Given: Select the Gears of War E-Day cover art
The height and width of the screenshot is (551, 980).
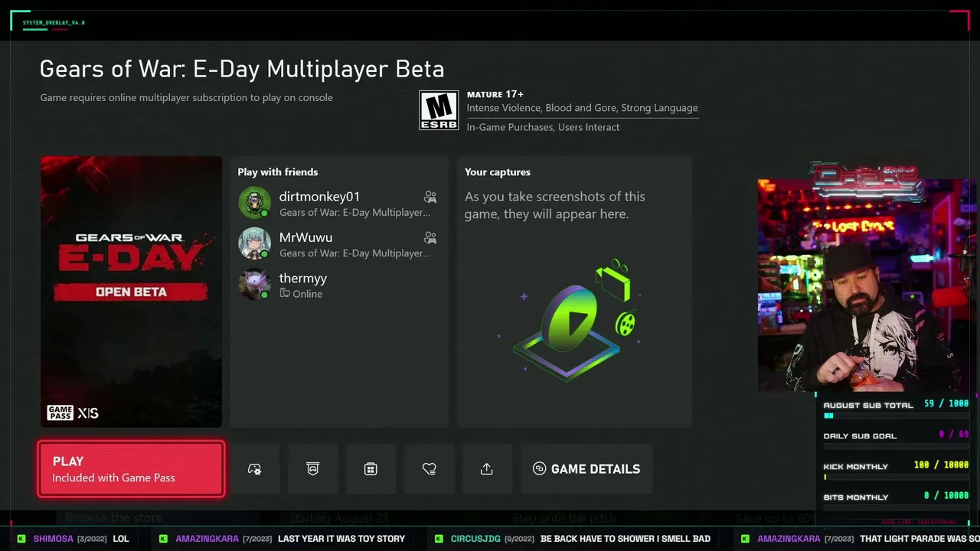Looking at the screenshot, I should [x=131, y=292].
